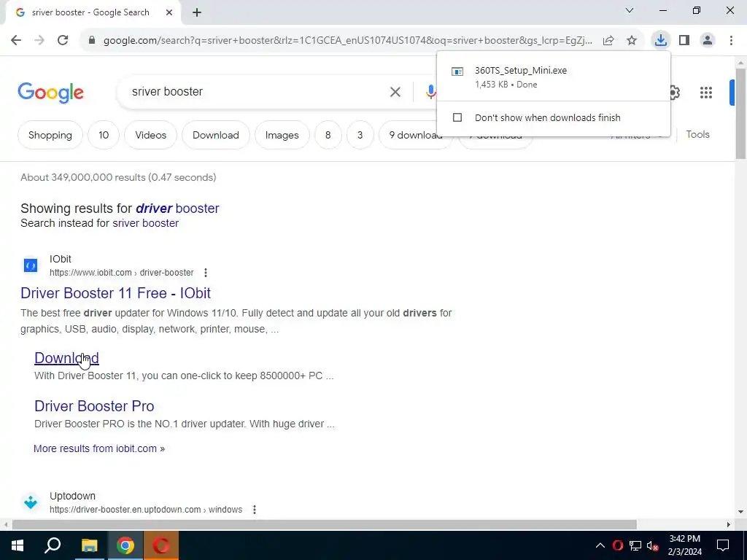This screenshot has width=747, height=560.
Task: Reload the current page
Action: pos(63,41)
